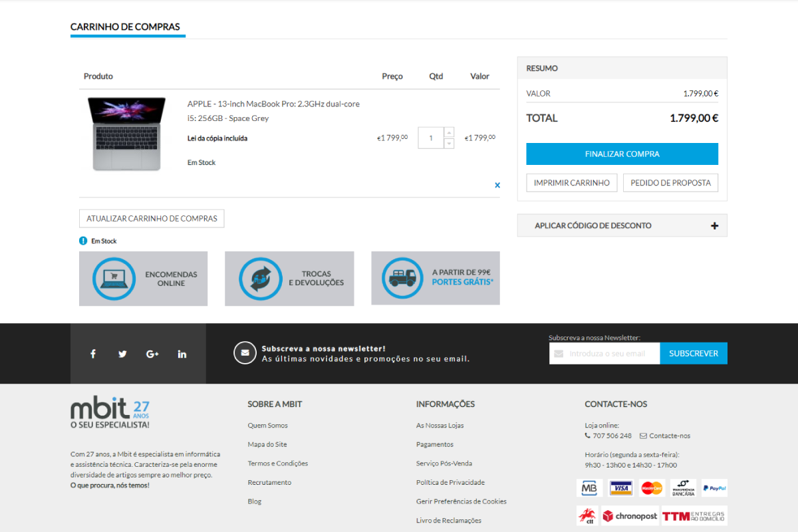The image size is (798, 532).
Task: Remove the MacBook Pro with the X icon
Action: coord(497,185)
